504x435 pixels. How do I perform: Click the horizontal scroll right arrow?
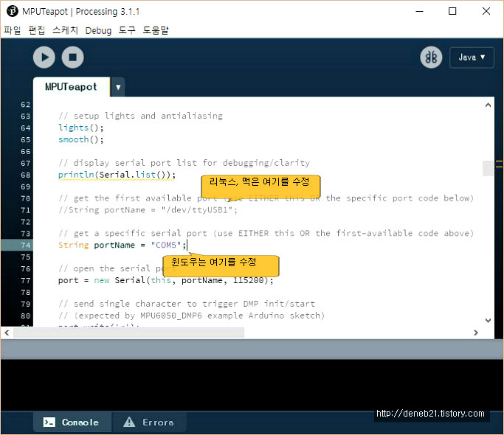point(476,333)
